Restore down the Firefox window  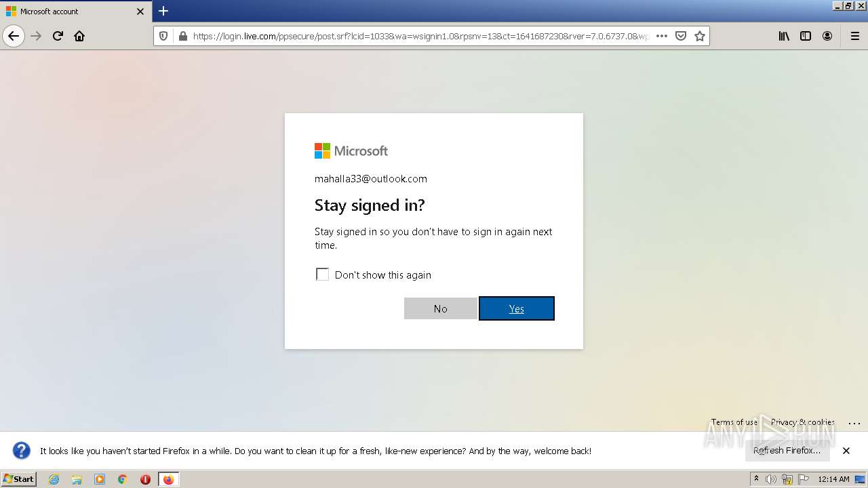click(x=848, y=5)
